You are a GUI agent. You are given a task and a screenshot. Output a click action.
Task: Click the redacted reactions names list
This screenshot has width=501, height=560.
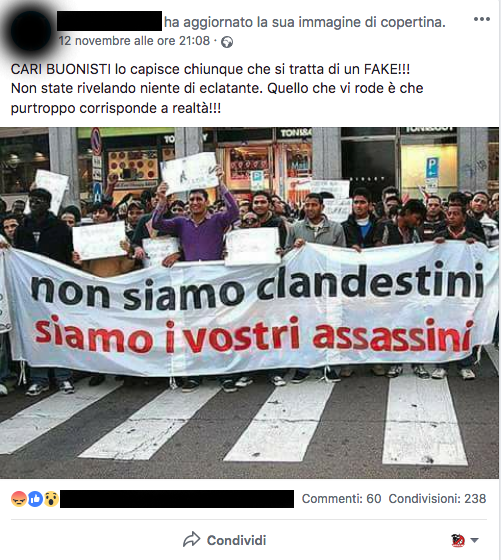pyautogui.click(x=177, y=499)
